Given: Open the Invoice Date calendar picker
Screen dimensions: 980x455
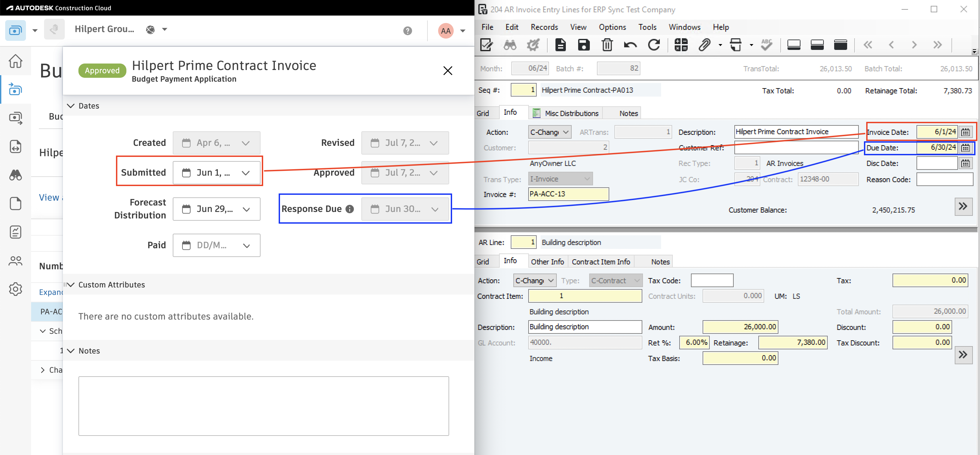Looking at the screenshot, I should point(965,132).
